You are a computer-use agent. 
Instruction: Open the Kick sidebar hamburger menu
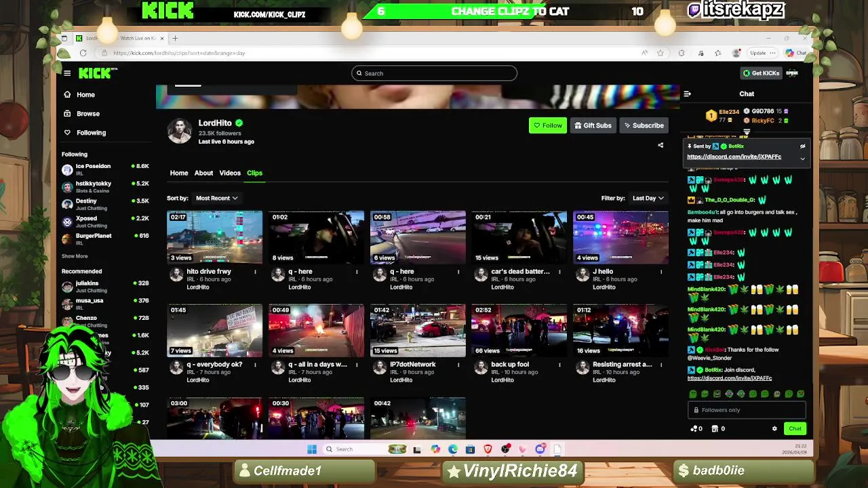pyautogui.click(x=67, y=73)
